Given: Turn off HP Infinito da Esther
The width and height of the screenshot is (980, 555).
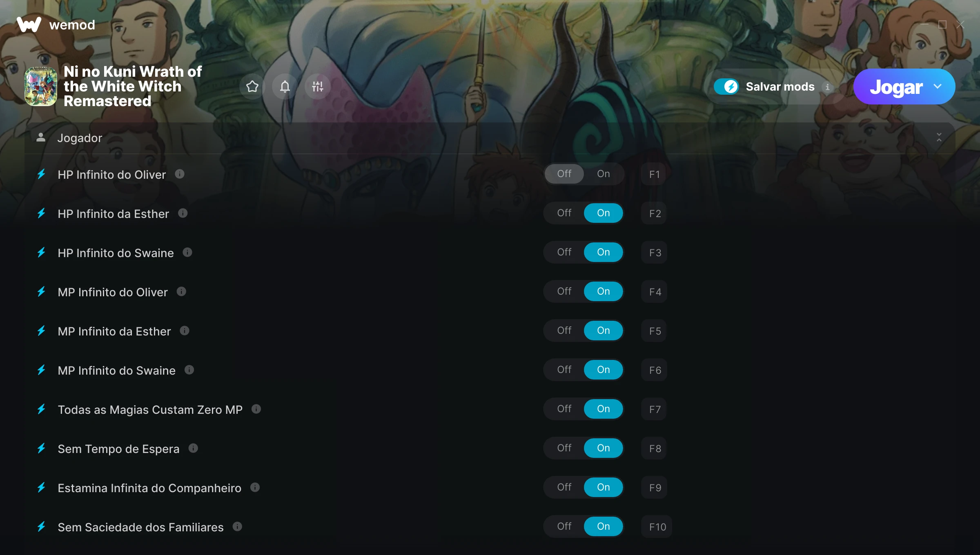Looking at the screenshot, I should coord(564,213).
